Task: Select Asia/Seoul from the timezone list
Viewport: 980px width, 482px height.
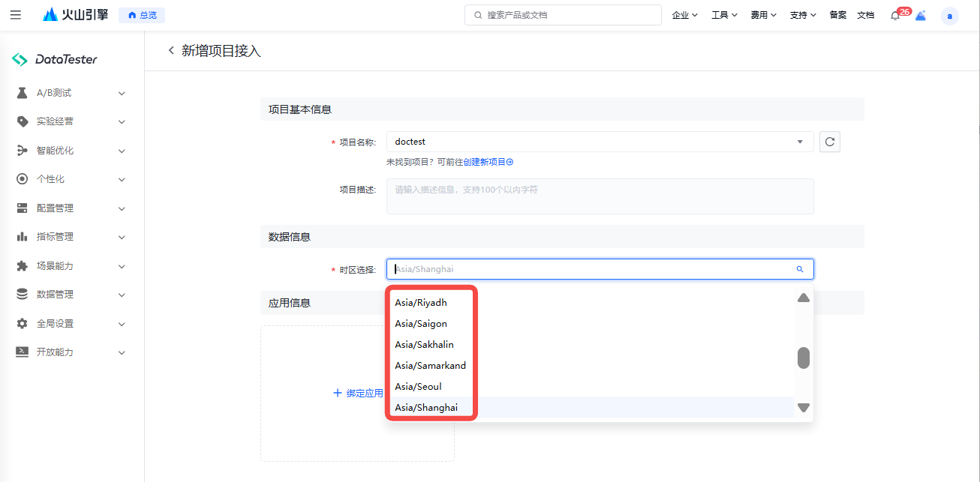Action: pyautogui.click(x=419, y=387)
